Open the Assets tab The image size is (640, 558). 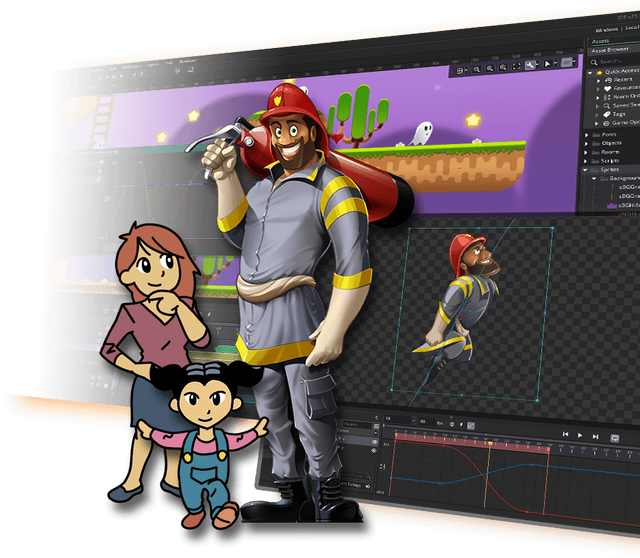[x=600, y=41]
